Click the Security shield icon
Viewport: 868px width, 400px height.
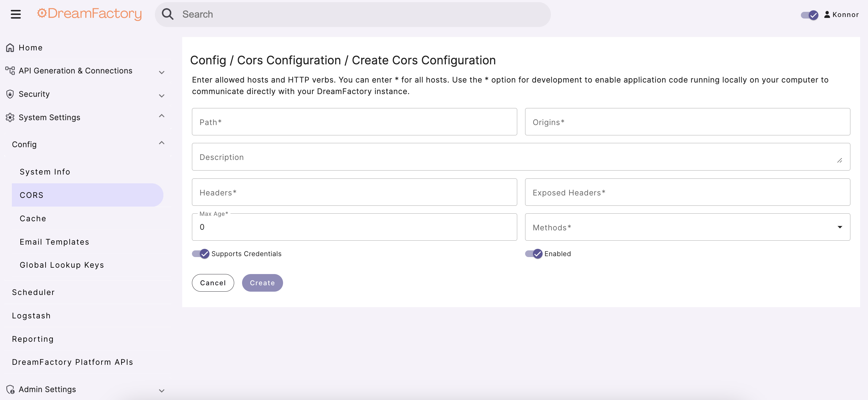click(x=10, y=94)
